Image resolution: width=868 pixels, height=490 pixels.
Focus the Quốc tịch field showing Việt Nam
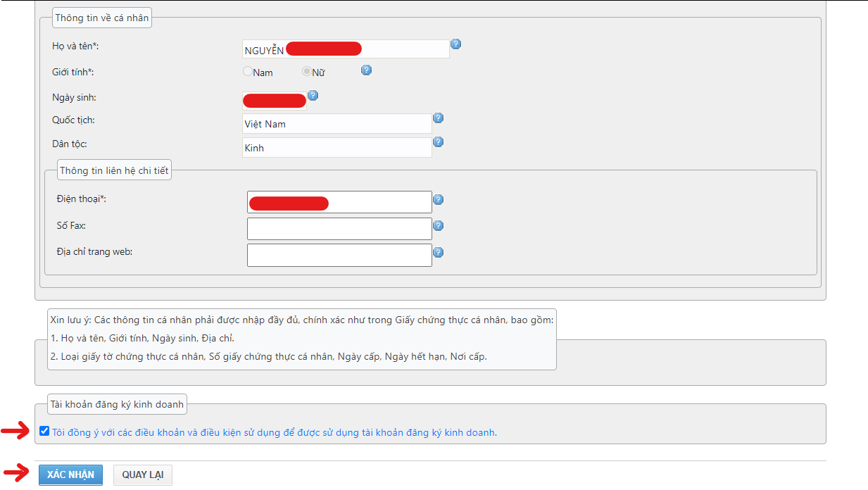[337, 124]
